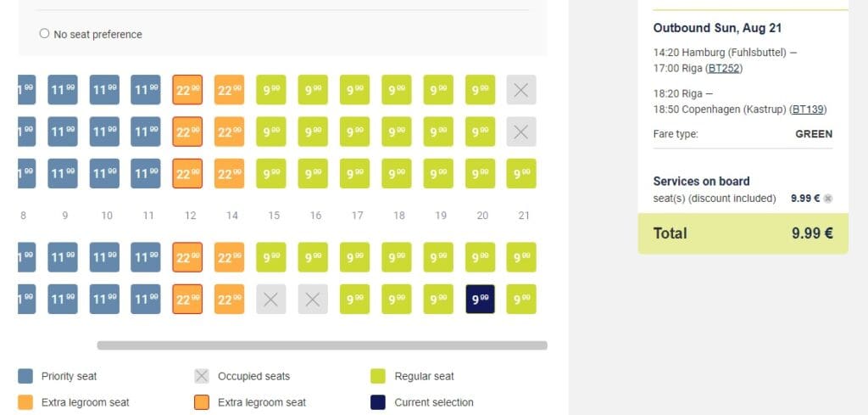Pick top-row extra legroom seat in column 12
The width and height of the screenshot is (868, 415).
[188, 90]
